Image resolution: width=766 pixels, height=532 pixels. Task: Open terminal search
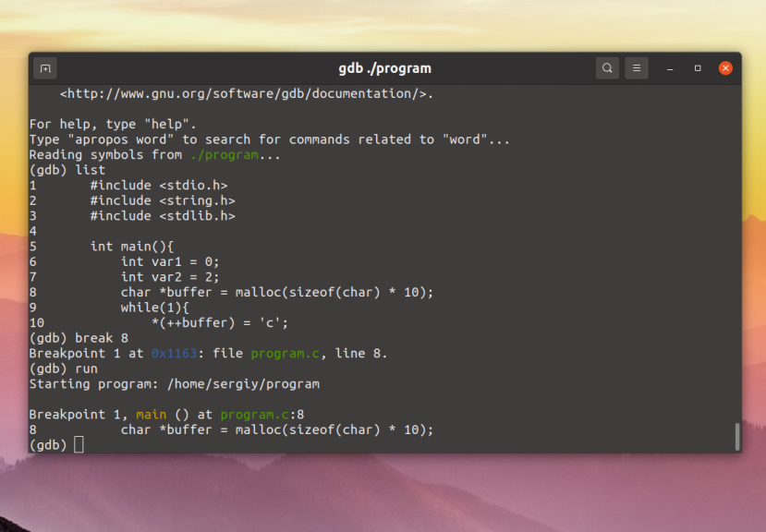tap(607, 68)
